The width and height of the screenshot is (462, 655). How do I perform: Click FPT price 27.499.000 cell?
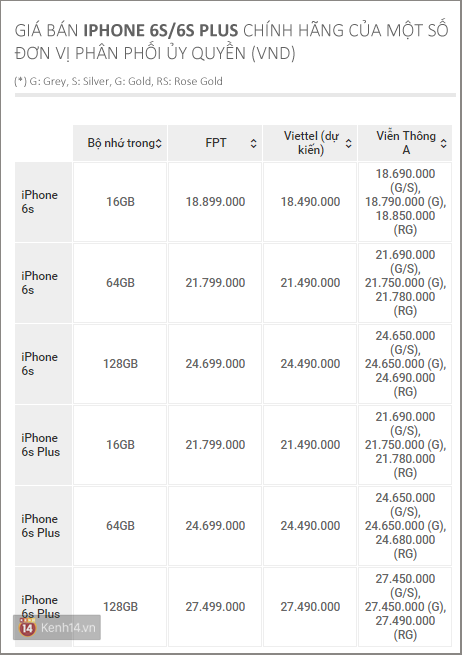click(x=215, y=607)
